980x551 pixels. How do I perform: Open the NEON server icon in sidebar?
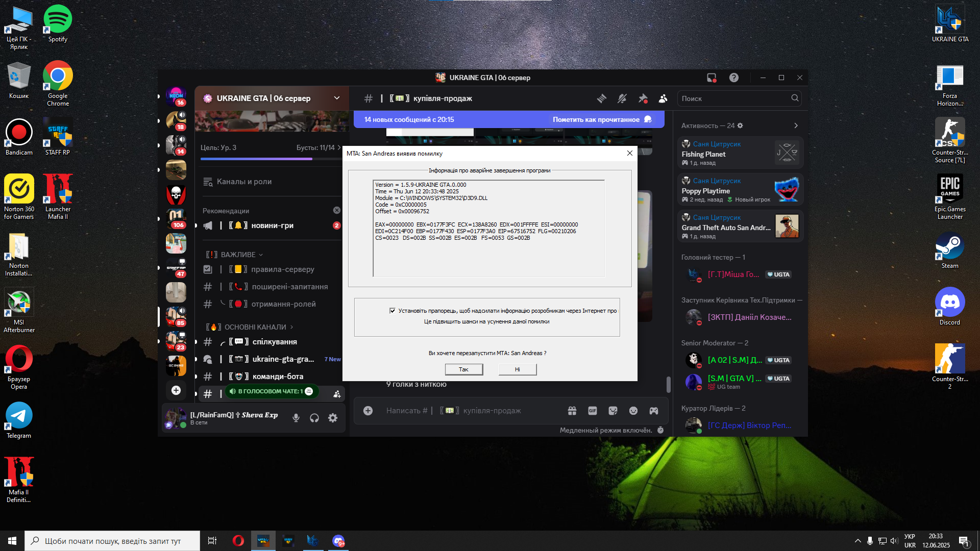coord(176,96)
